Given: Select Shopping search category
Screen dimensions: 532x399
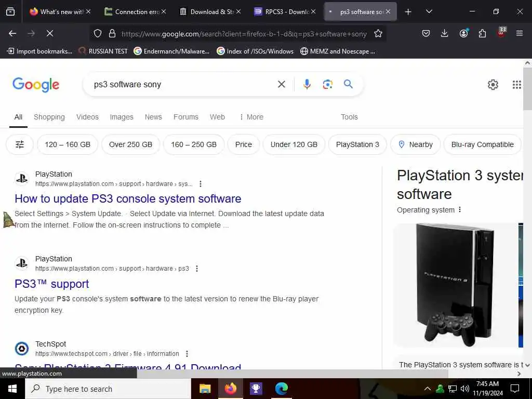Looking at the screenshot, I should click(49, 117).
